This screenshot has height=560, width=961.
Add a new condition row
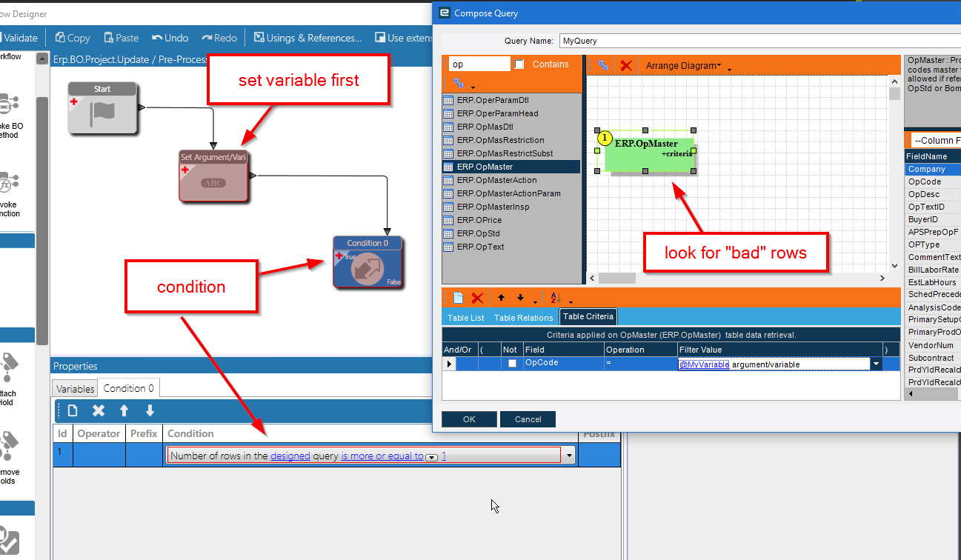pyautogui.click(x=73, y=410)
